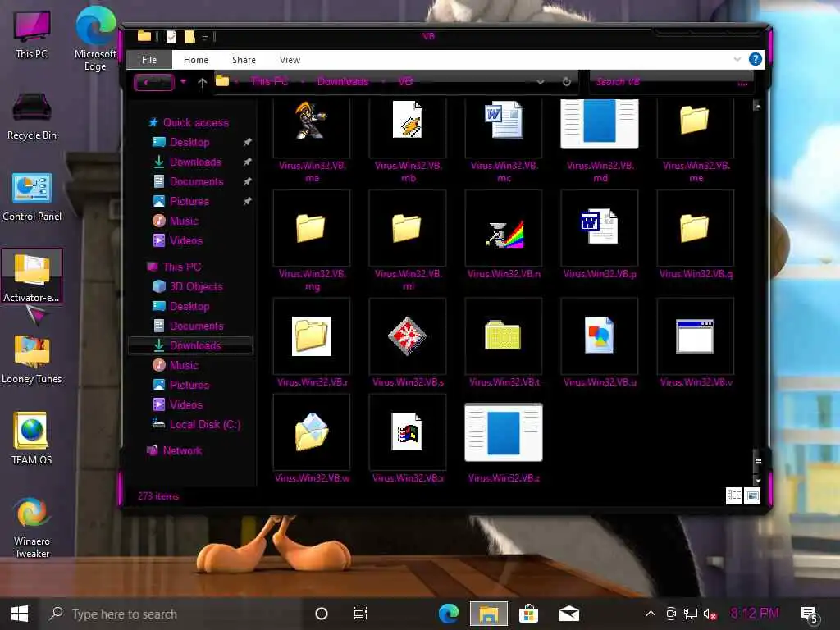Select the Virus.Win32.VB.s red diamond icon
840x630 pixels.
(x=408, y=336)
